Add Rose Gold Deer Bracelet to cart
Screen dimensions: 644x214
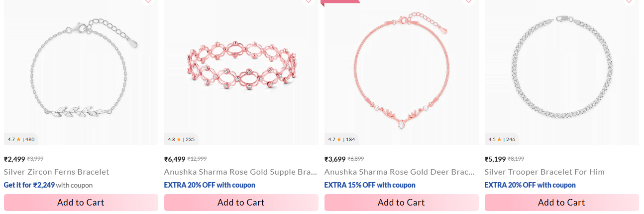pos(402,203)
